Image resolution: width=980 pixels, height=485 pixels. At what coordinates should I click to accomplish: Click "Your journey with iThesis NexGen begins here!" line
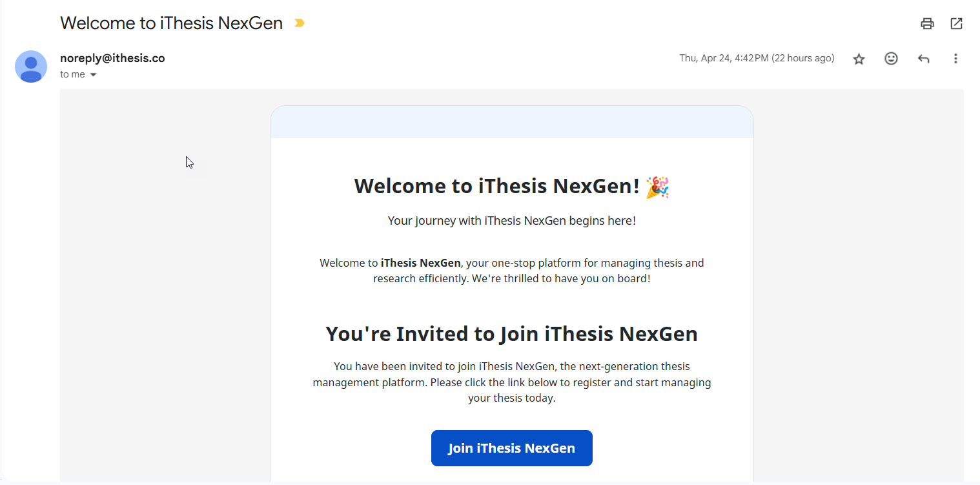(x=512, y=221)
